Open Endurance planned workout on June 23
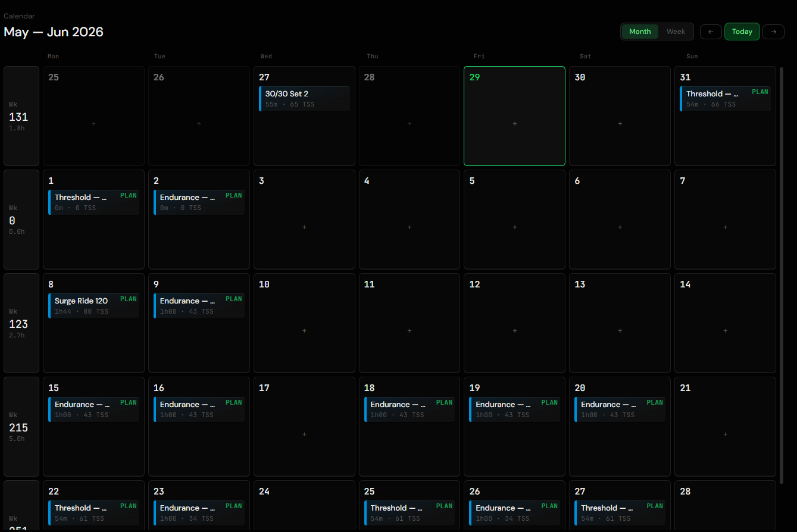 click(x=199, y=513)
